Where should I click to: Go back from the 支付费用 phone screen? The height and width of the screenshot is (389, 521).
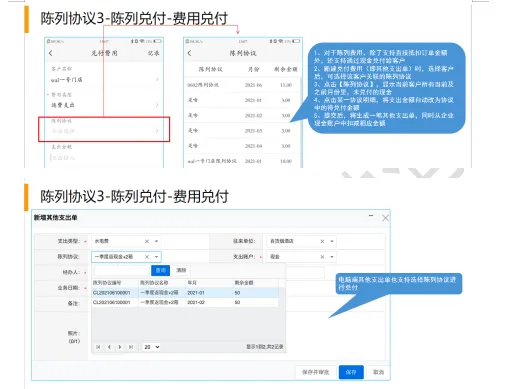(x=51, y=53)
